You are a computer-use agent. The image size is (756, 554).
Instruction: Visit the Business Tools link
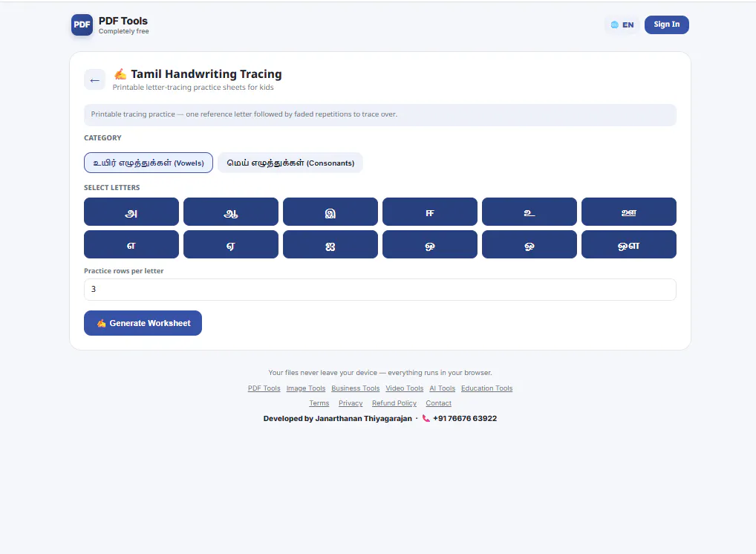[355, 388]
